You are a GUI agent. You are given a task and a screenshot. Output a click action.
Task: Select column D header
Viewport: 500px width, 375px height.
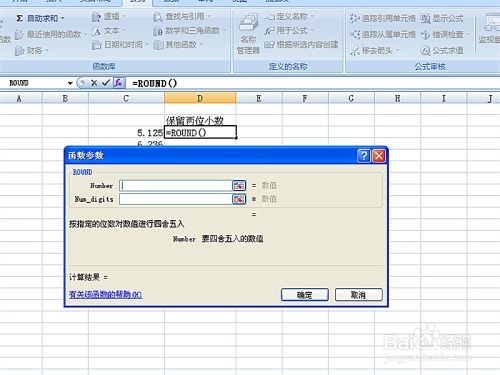(200, 98)
